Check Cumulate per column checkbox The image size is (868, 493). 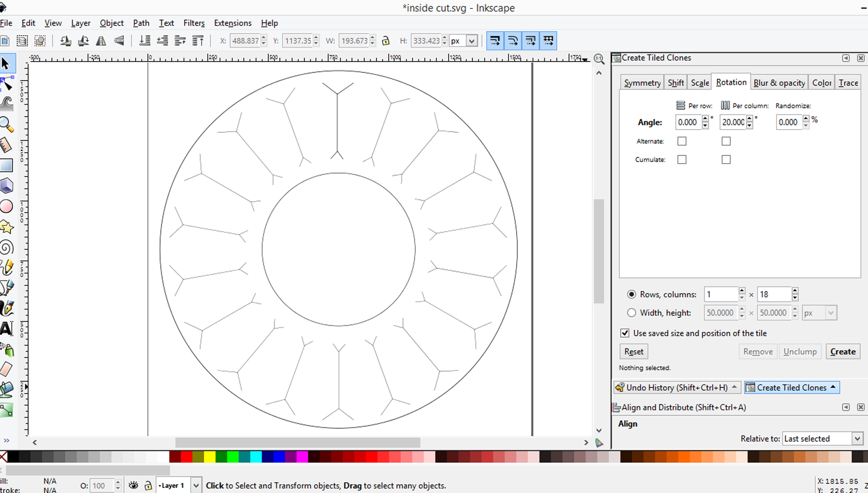[726, 159]
